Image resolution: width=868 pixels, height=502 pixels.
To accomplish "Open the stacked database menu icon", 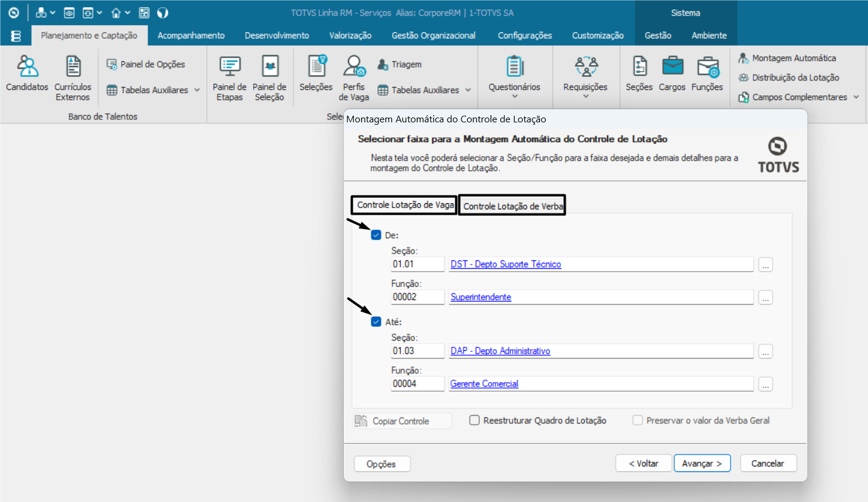I will click(x=16, y=36).
